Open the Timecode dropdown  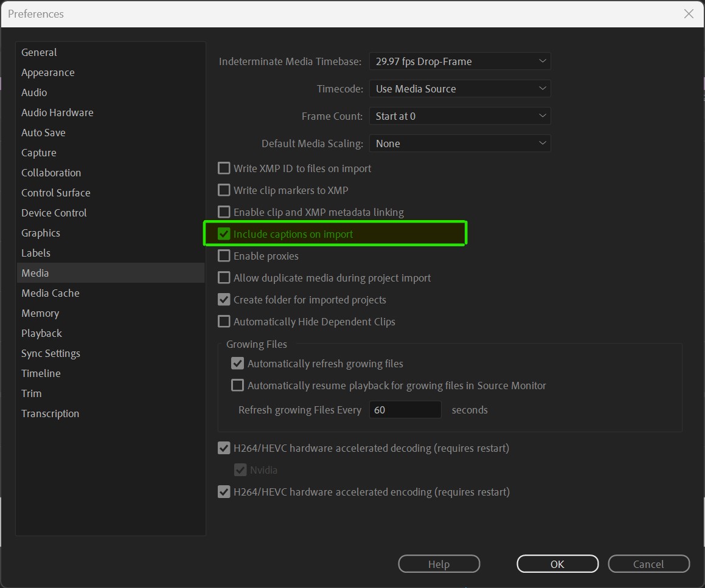(x=459, y=88)
